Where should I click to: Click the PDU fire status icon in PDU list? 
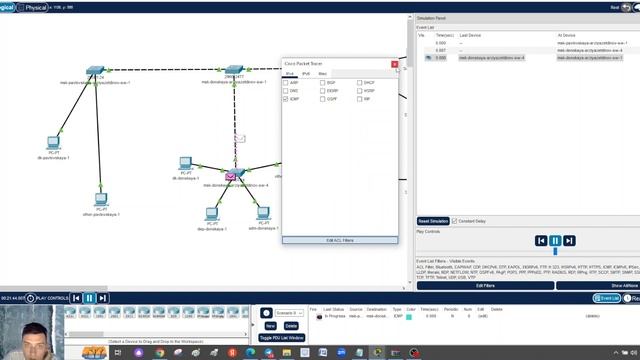319,316
